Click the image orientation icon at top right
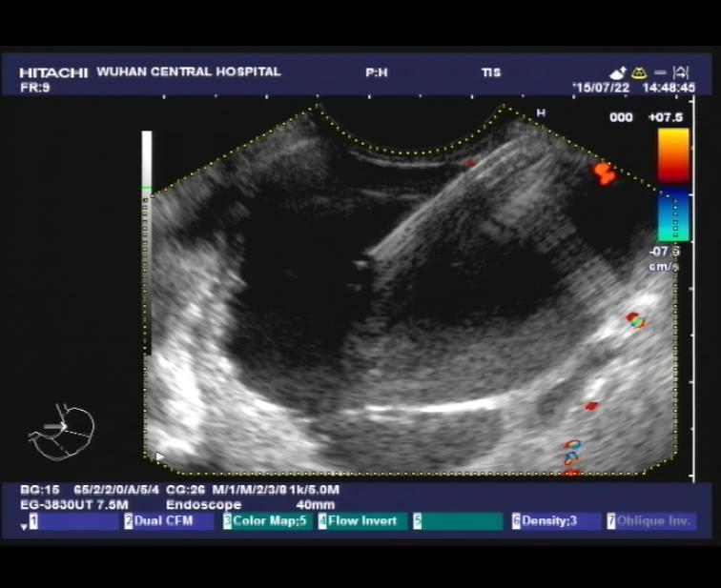This screenshot has height=588, width=721. (x=681, y=72)
